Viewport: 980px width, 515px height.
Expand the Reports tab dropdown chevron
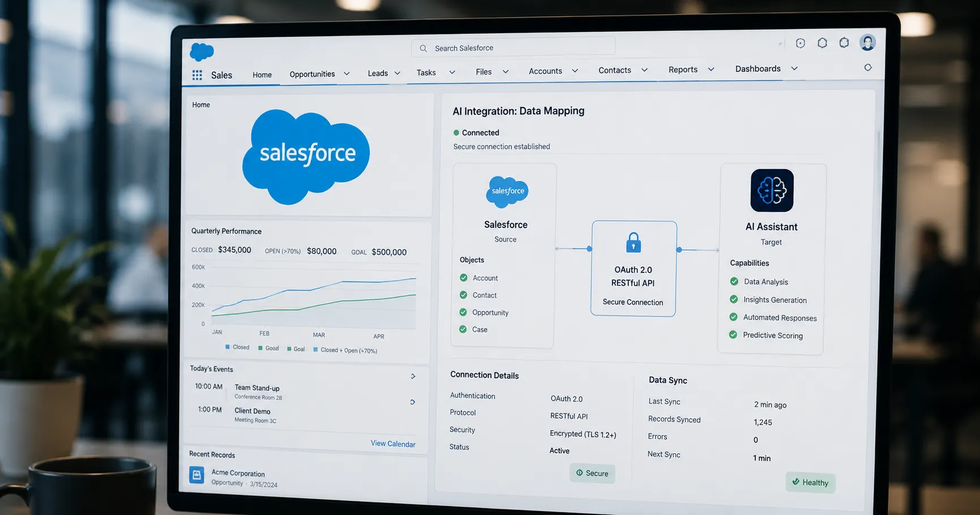pyautogui.click(x=711, y=70)
